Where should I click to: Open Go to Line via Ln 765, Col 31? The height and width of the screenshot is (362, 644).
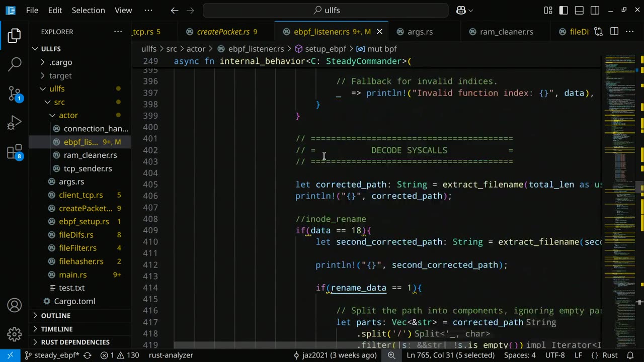click(x=450, y=355)
